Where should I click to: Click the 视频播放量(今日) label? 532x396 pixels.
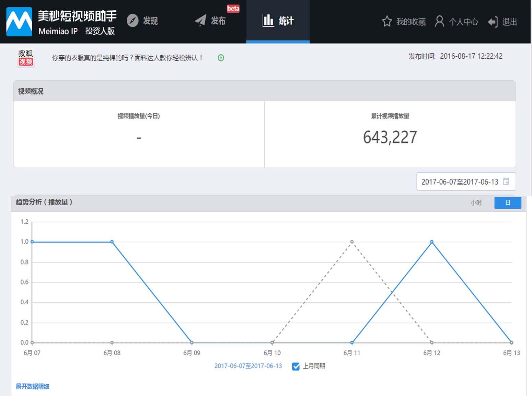(x=139, y=116)
